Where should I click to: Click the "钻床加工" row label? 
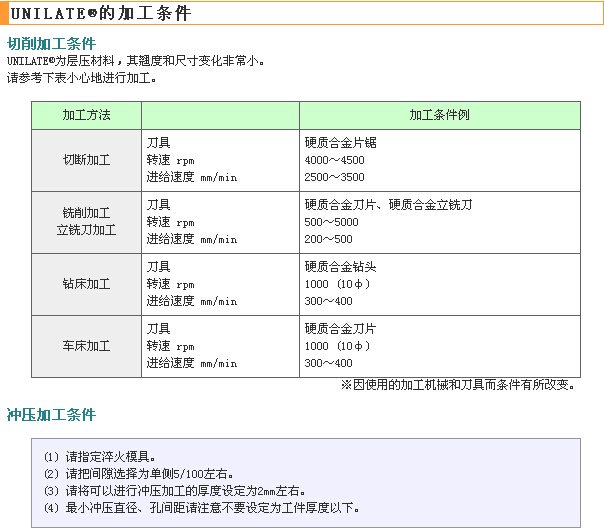pos(86,284)
